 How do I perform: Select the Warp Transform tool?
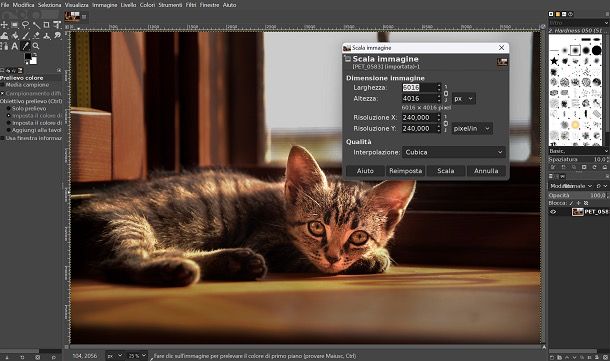click(x=4, y=35)
